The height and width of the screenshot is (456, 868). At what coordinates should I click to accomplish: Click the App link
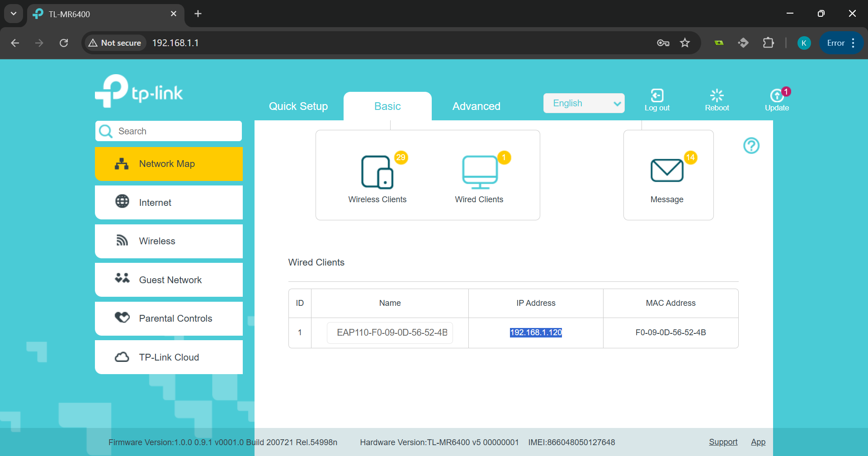click(758, 442)
